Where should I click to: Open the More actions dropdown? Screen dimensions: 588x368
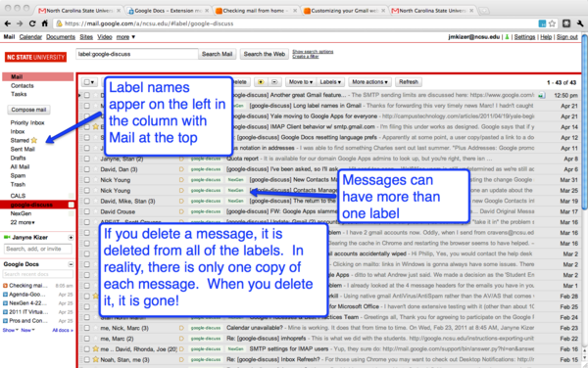click(369, 82)
